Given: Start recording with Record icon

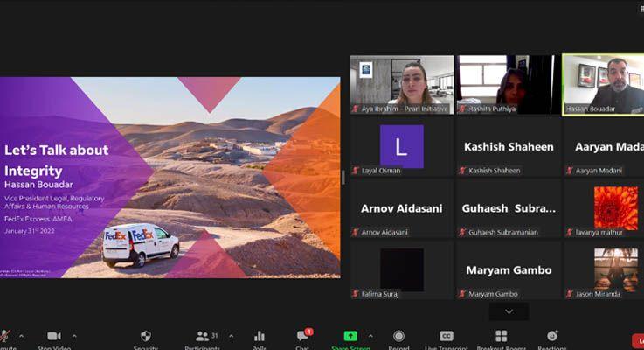Looking at the screenshot, I should 398,336.
